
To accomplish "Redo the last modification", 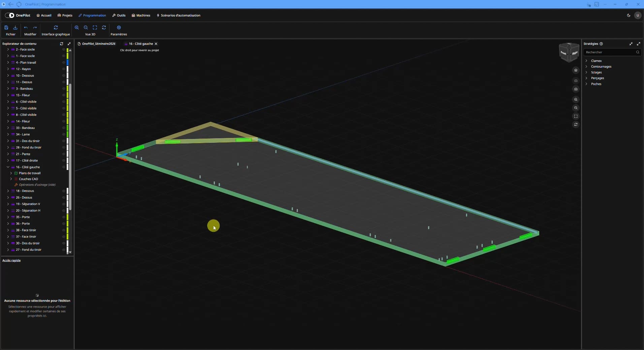I will tap(35, 28).
